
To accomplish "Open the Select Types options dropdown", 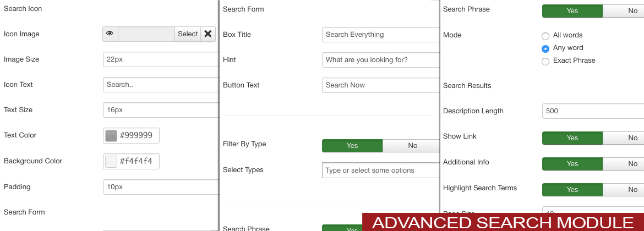I will [380, 170].
